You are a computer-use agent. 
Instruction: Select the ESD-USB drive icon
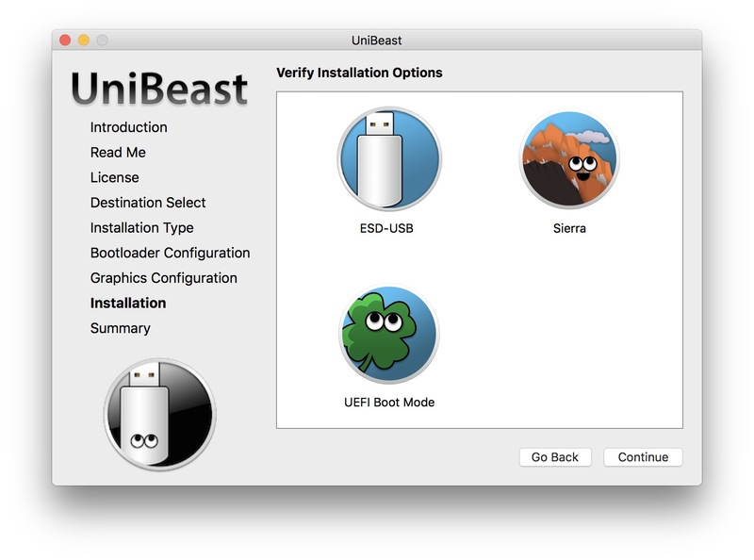point(389,158)
